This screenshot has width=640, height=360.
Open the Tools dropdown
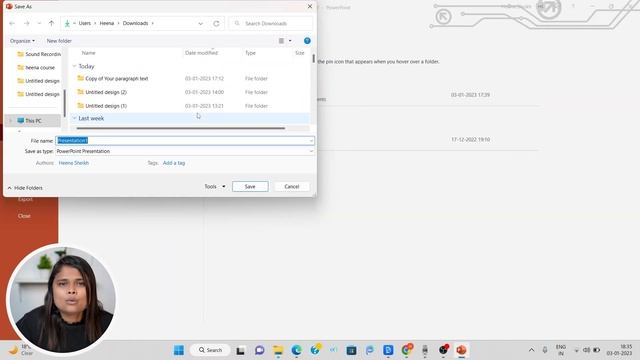click(215, 187)
